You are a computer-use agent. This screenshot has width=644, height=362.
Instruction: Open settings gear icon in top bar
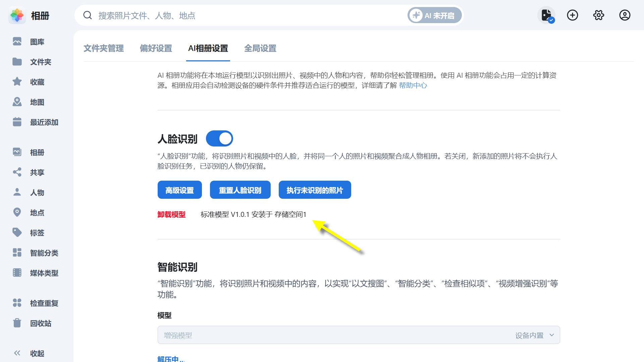599,15
